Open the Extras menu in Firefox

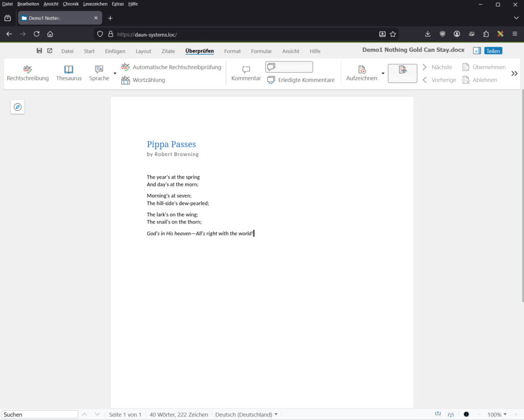[118, 4]
